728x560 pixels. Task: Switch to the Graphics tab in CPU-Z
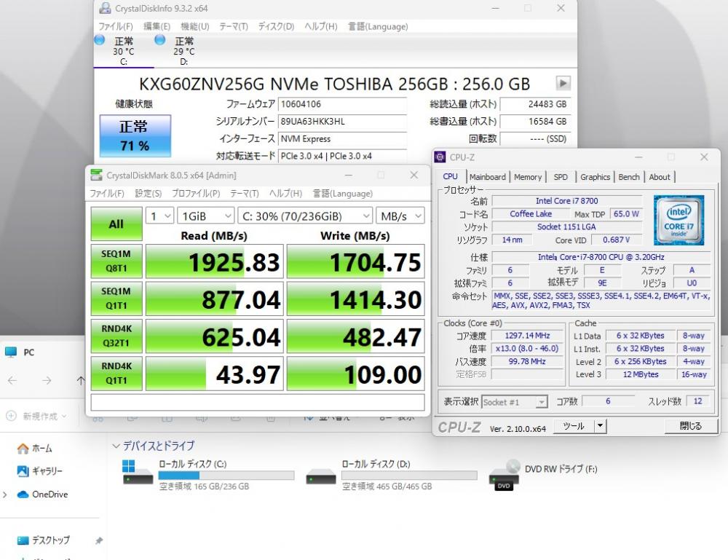pyautogui.click(x=596, y=177)
